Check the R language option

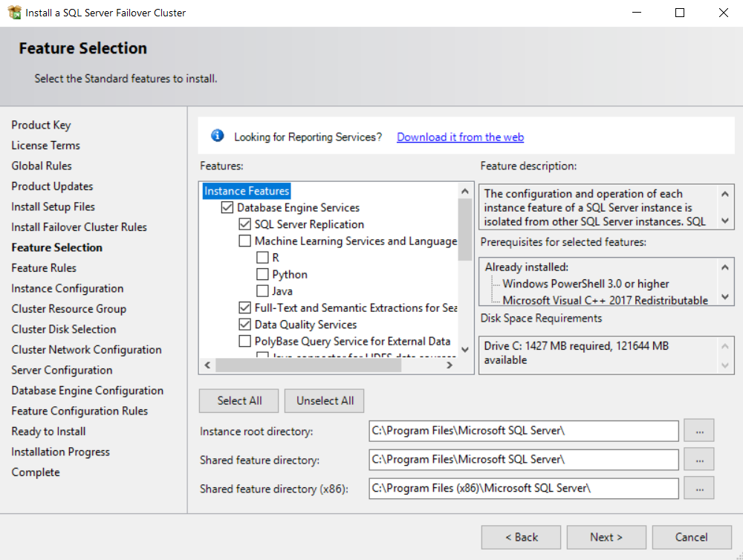[x=262, y=257]
